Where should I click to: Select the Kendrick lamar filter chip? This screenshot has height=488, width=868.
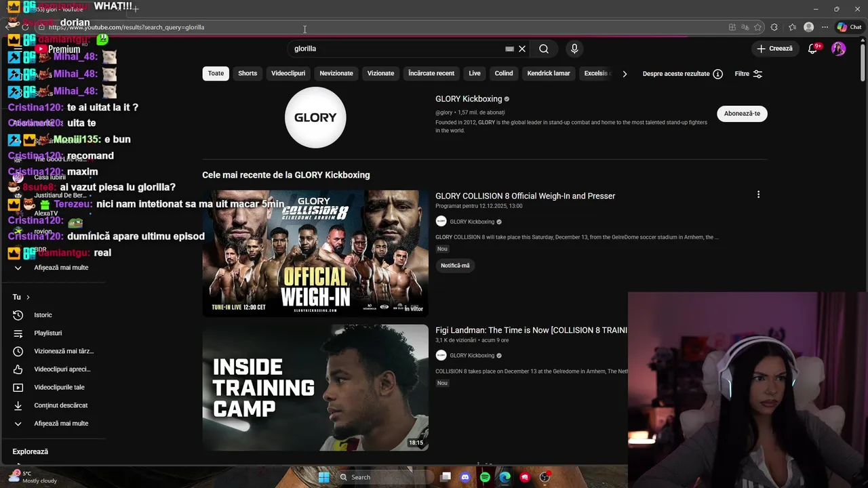coord(549,73)
